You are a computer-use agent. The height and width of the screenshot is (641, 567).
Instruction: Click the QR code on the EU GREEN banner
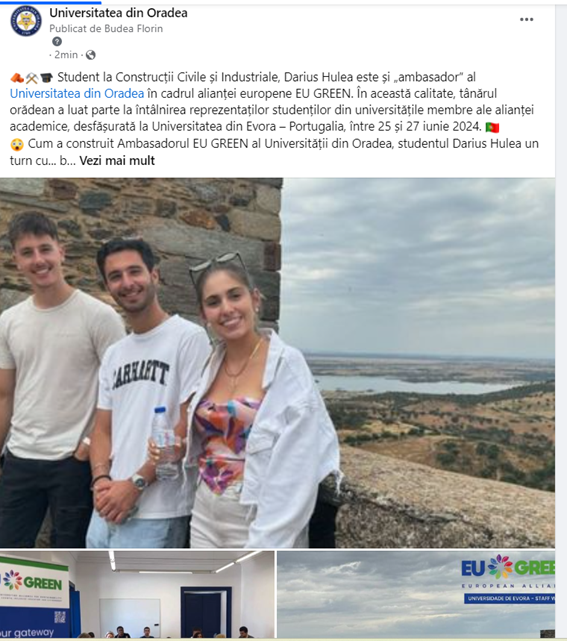click(60, 617)
